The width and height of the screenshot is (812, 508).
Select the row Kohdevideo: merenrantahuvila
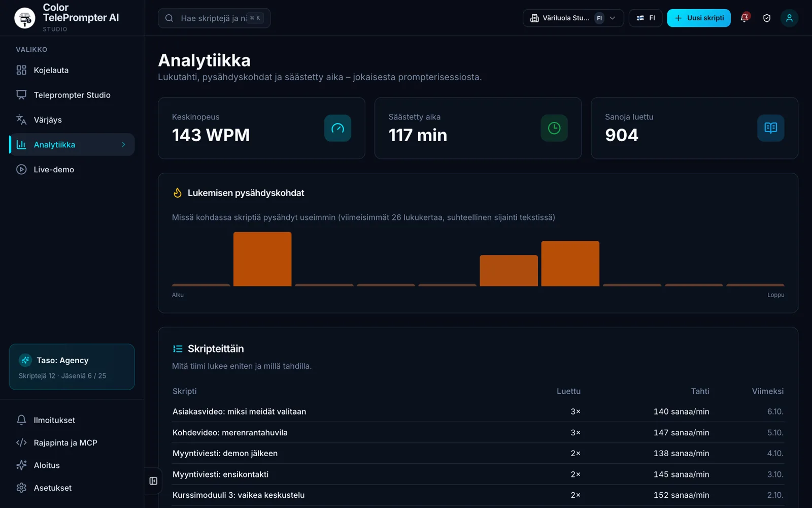(x=478, y=433)
